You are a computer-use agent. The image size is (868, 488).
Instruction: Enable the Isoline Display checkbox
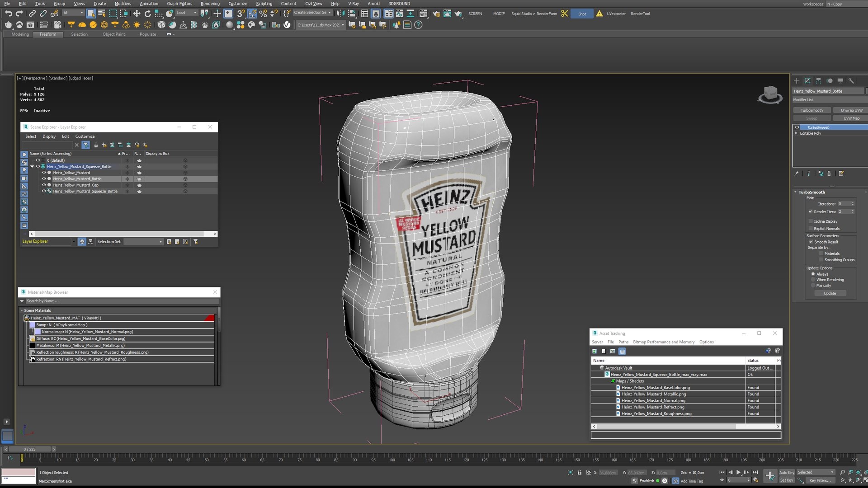pos(811,221)
